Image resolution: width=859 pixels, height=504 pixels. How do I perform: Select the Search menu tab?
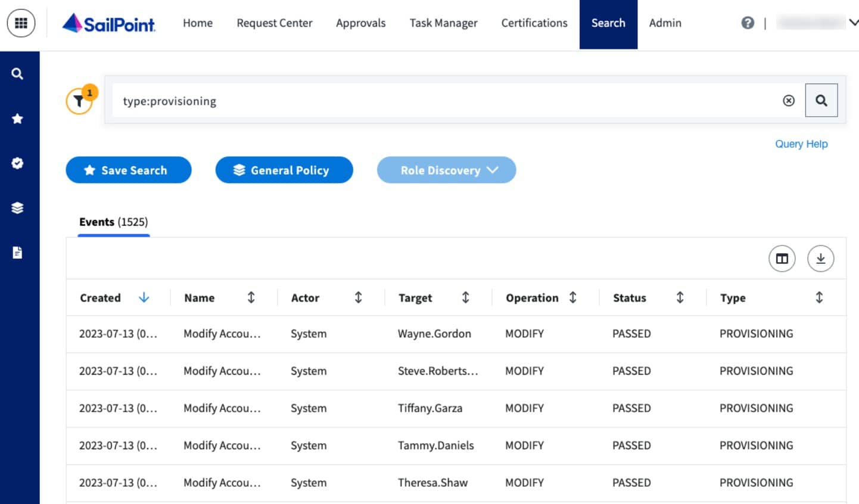[x=608, y=24]
